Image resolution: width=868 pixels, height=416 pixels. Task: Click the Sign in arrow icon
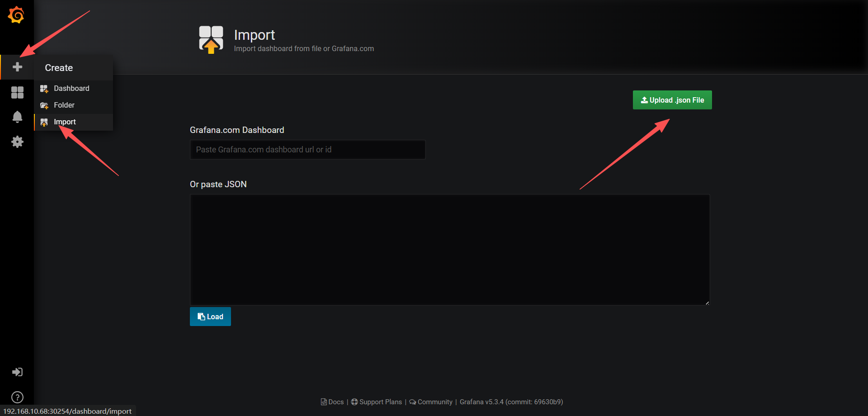[17, 372]
